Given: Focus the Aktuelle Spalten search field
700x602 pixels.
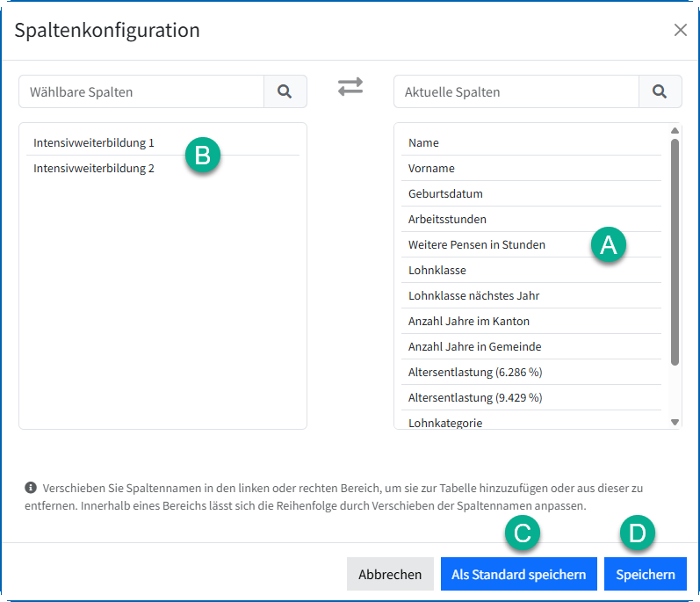Looking at the screenshot, I should coord(516,91).
